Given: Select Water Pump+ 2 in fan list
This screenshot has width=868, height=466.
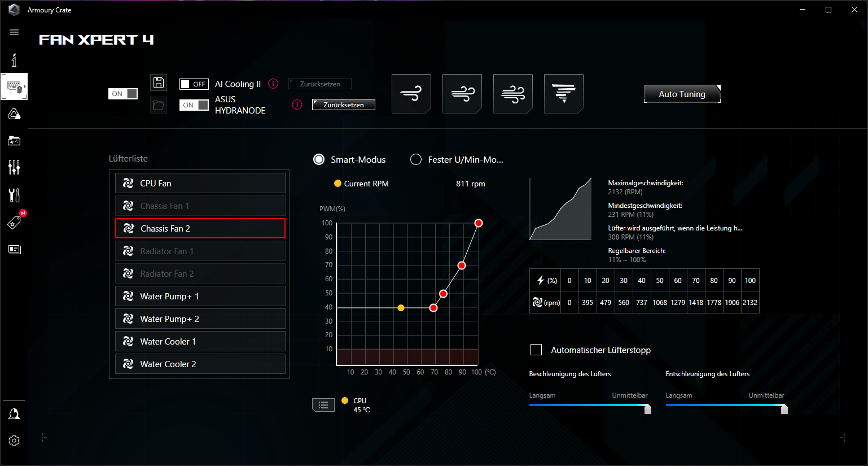Looking at the screenshot, I should 200,319.
